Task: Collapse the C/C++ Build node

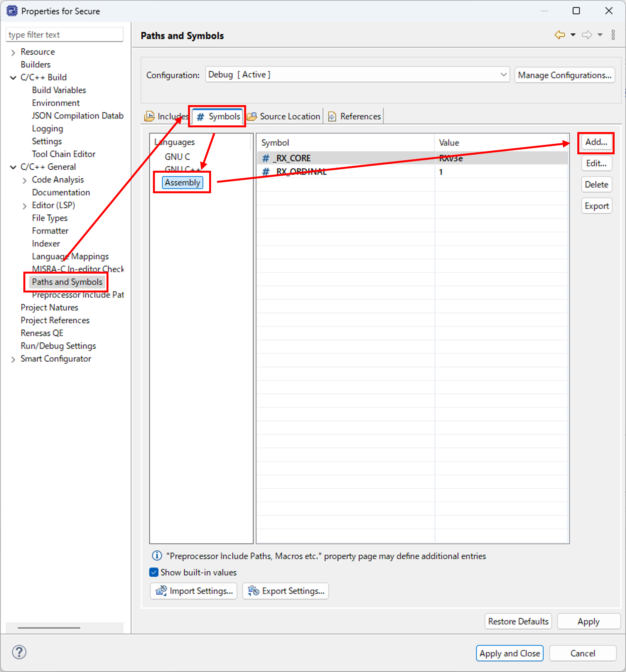Action: pyautogui.click(x=13, y=78)
